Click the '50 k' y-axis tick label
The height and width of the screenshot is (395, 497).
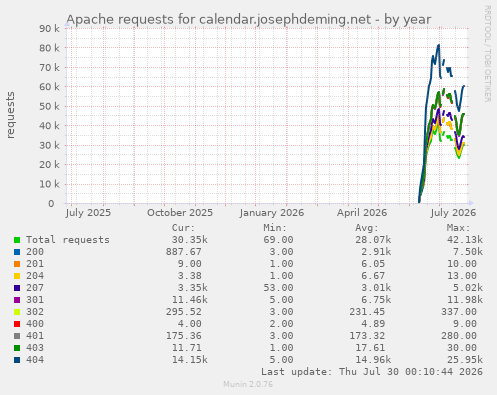(49, 107)
